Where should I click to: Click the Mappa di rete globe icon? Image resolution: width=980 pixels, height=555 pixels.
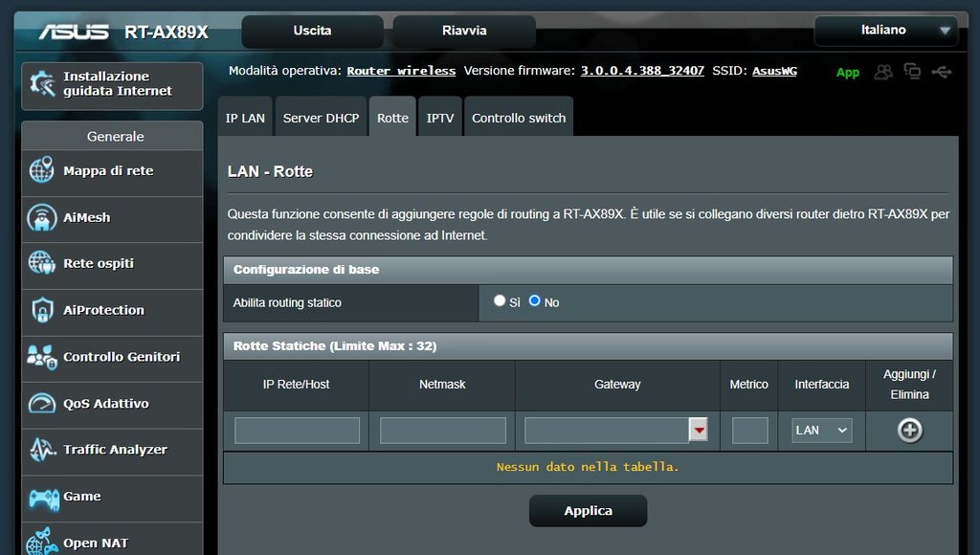(41, 171)
